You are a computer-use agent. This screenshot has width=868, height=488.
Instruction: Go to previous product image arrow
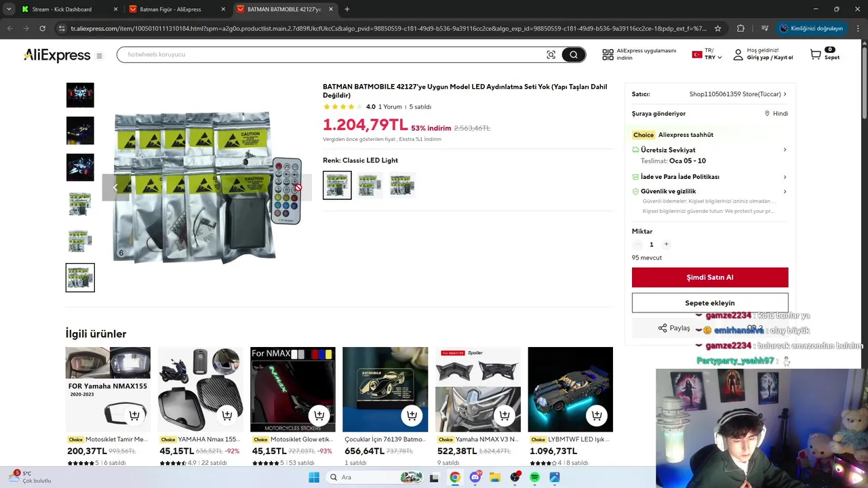(115, 188)
